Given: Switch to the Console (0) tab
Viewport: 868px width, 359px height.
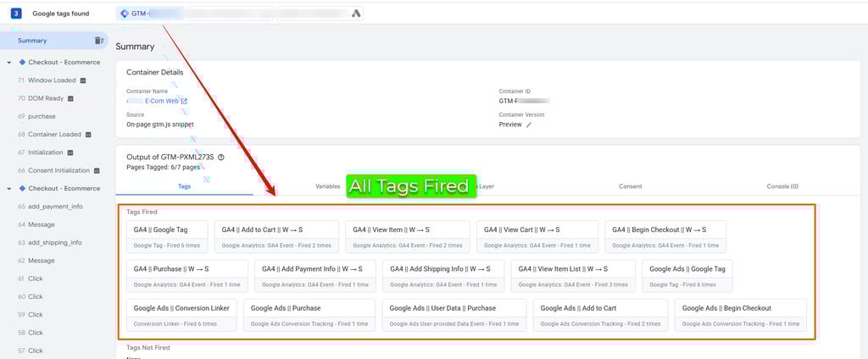Looking at the screenshot, I should point(782,186).
